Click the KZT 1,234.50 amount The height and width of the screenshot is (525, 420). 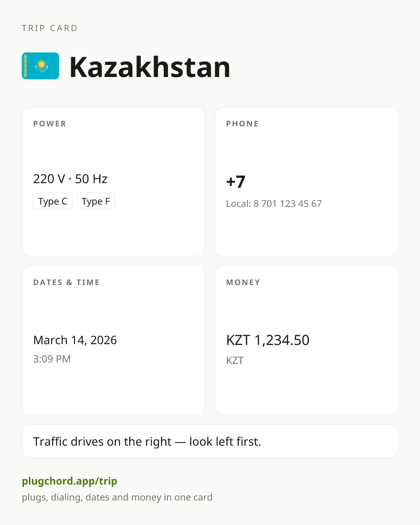point(268,340)
